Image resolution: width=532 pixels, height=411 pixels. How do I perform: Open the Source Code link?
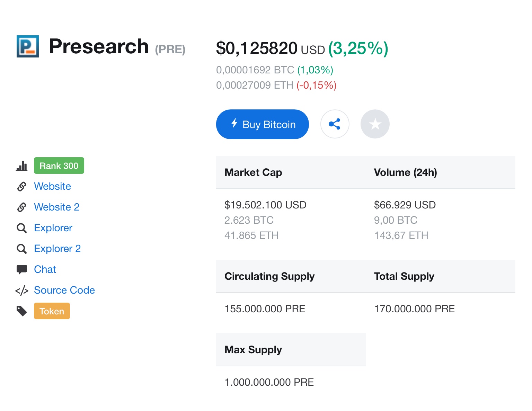[64, 290]
